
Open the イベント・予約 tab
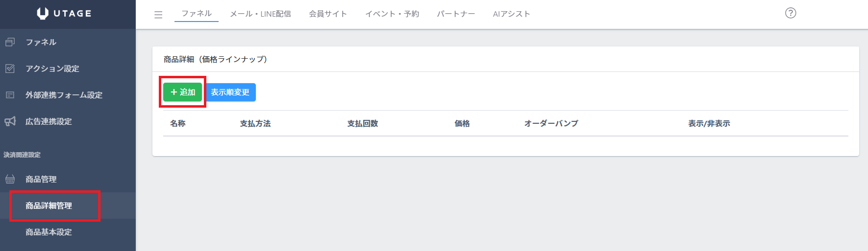tap(392, 14)
